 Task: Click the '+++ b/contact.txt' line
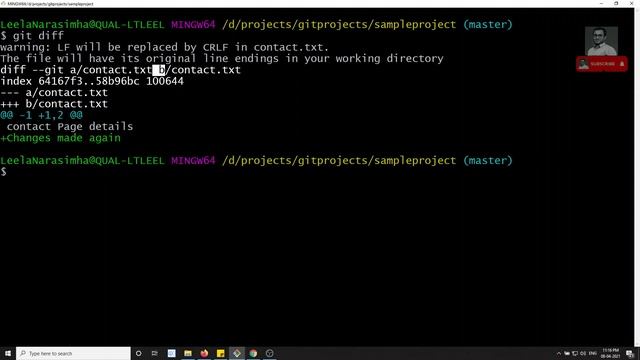tap(54, 104)
